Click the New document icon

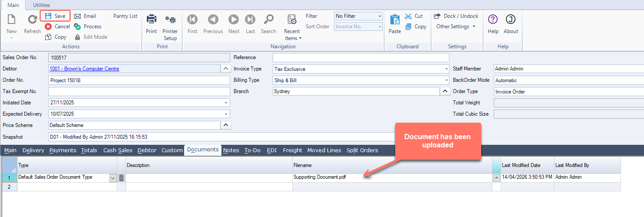pyautogui.click(x=12, y=20)
